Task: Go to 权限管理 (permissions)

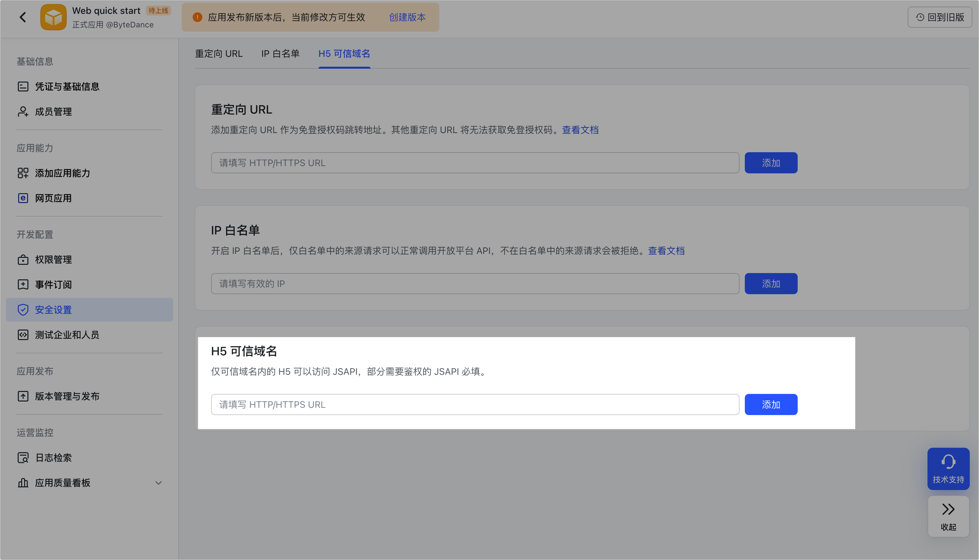Action: point(53,260)
